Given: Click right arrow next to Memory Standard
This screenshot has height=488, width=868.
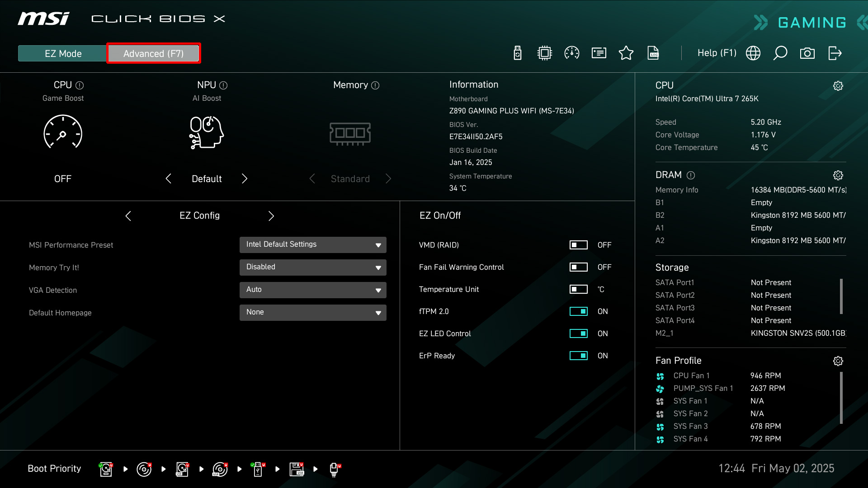Looking at the screenshot, I should pyautogui.click(x=388, y=178).
